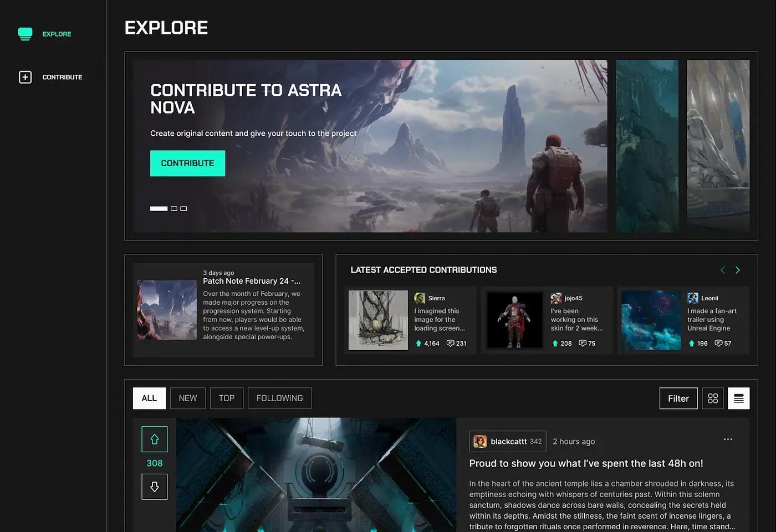Select the Explore icon in the sidebar
The height and width of the screenshot is (532, 776).
[25, 33]
